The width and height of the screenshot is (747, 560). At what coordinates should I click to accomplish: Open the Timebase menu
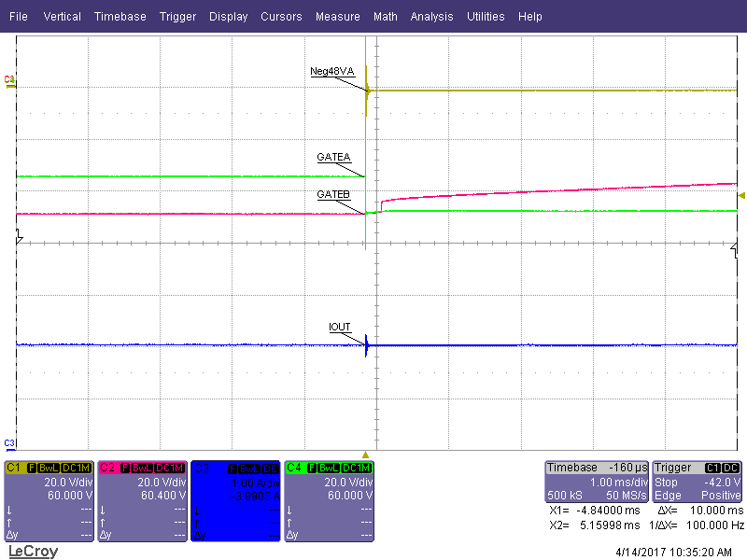click(120, 17)
